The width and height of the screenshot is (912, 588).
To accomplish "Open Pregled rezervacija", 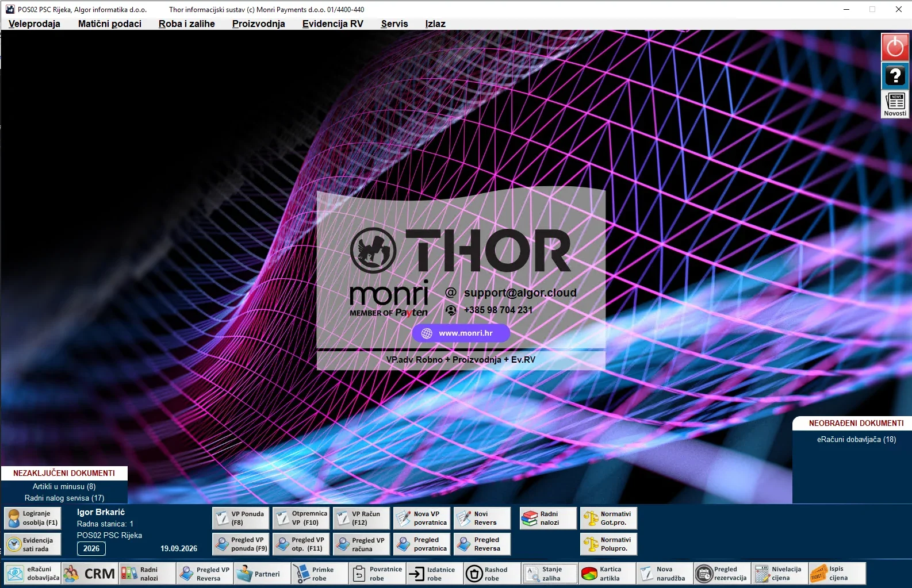I will (x=723, y=574).
